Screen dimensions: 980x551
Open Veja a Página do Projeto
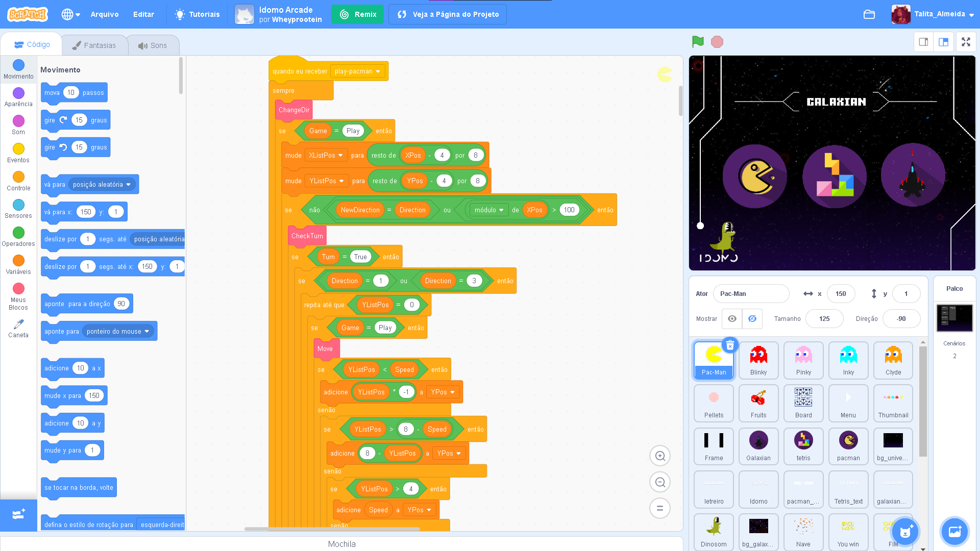pos(447,14)
